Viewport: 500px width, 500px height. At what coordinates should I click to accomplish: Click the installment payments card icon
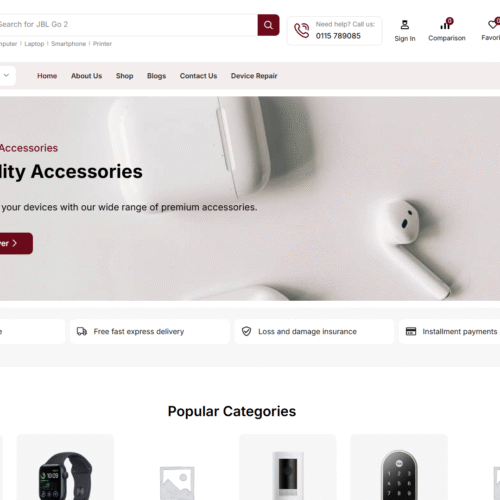[x=411, y=331]
